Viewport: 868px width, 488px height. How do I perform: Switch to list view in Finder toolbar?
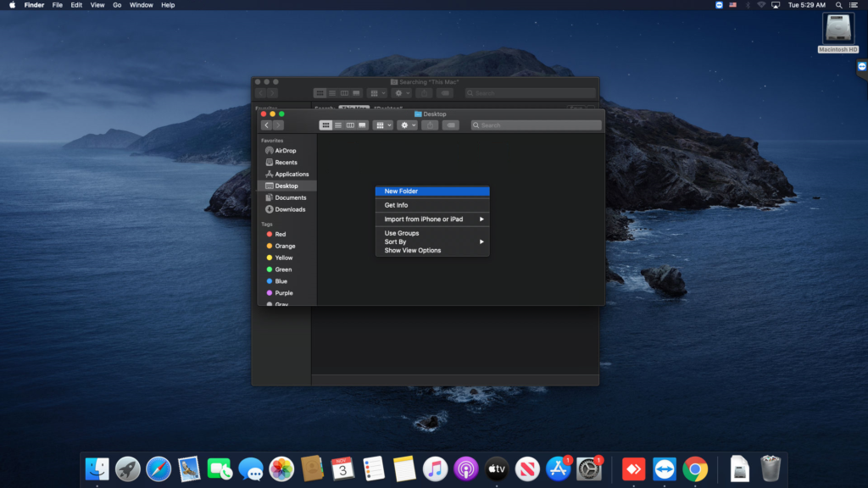(x=338, y=125)
